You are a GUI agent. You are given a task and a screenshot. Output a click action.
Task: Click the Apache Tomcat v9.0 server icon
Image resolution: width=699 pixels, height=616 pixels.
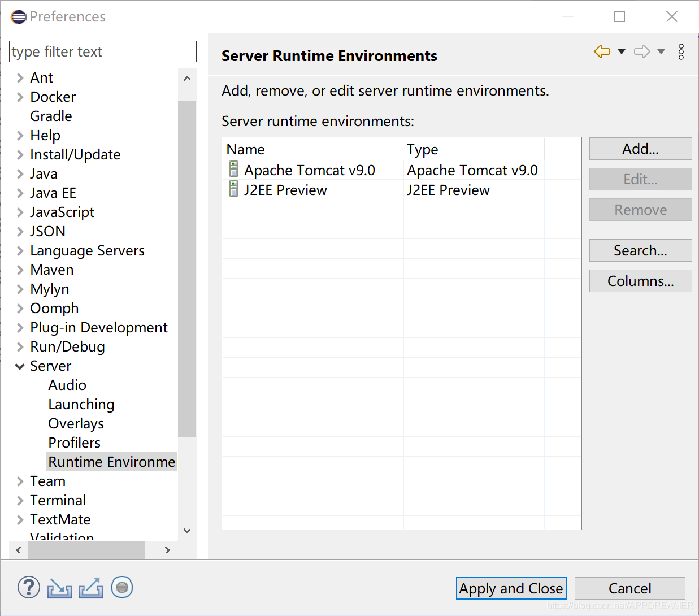coord(233,169)
